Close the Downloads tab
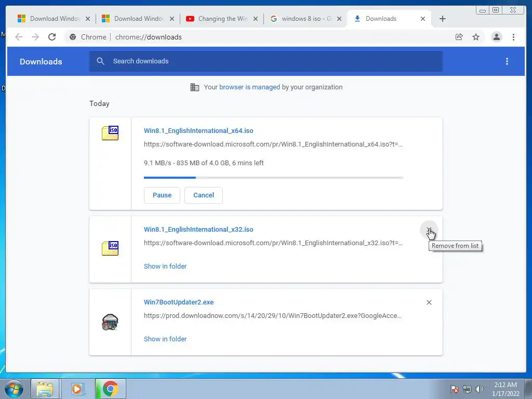The image size is (532, 399). 423,19
